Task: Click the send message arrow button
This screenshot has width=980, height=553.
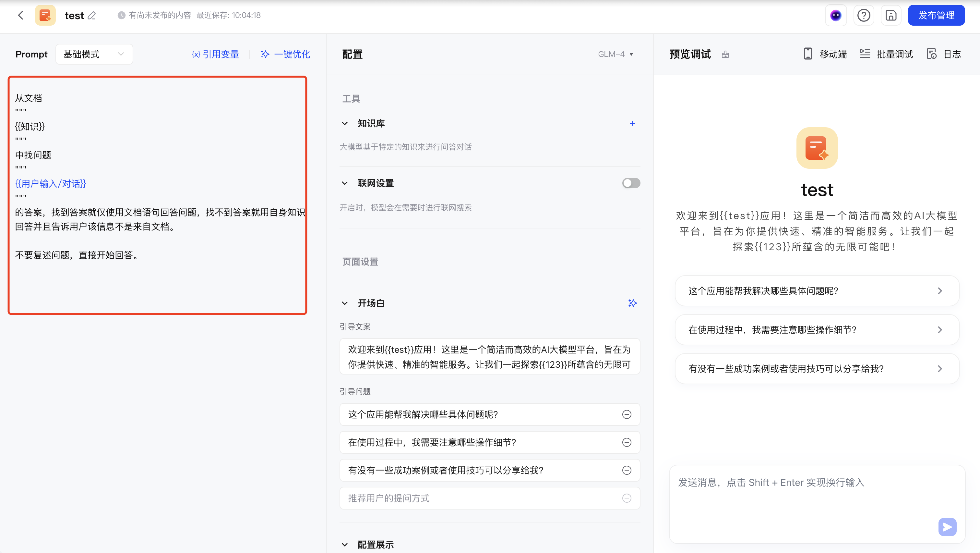Action: pyautogui.click(x=947, y=527)
